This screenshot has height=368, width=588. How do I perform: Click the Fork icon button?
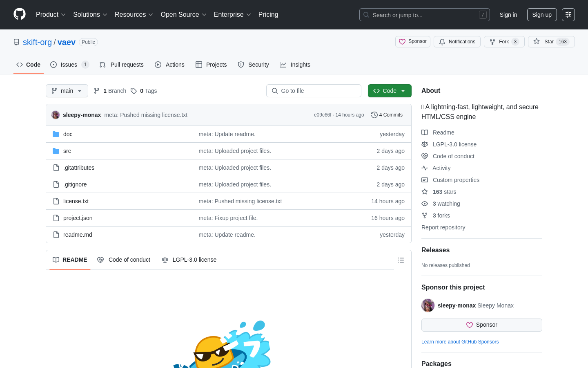[492, 42]
